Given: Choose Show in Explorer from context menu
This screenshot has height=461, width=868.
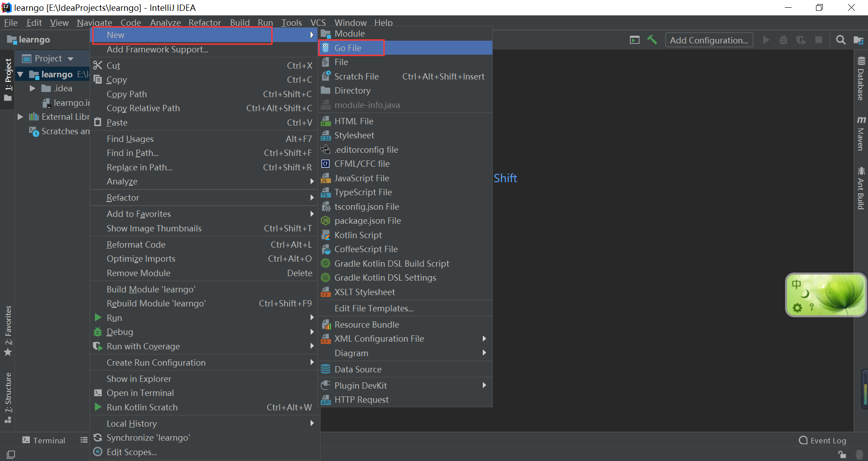Looking at the screenshot, I should [204, 379].
